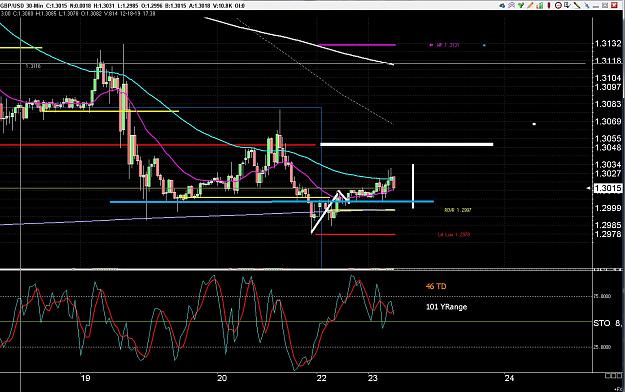Click the 1.2978 price axis label

click(607, 234)
